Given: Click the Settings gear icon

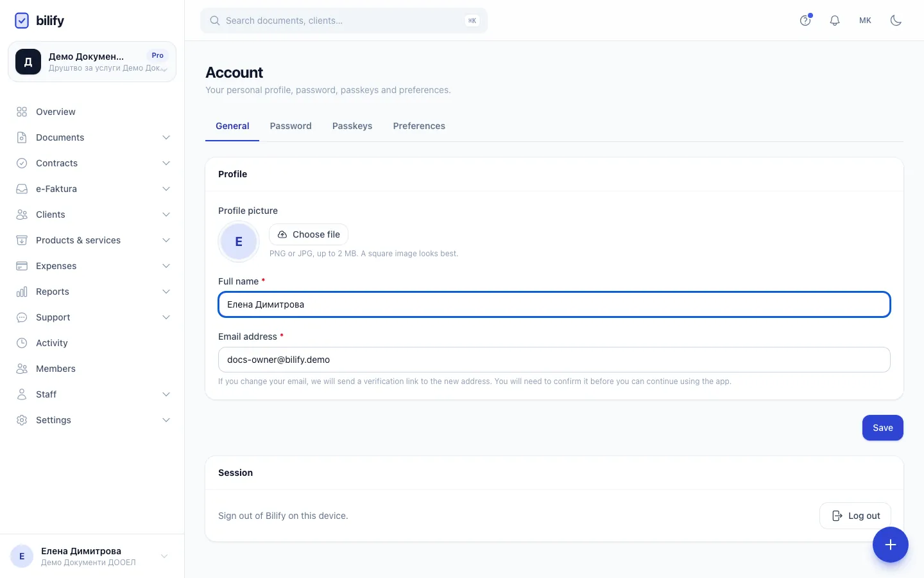Looking at the screenshot, I should click(x=22, y=420).
